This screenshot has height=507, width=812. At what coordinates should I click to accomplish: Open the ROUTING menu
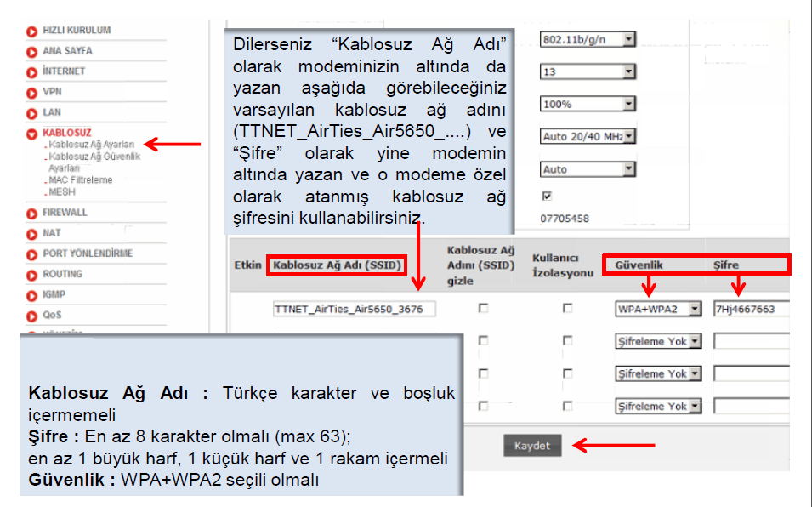click(62, 274)
